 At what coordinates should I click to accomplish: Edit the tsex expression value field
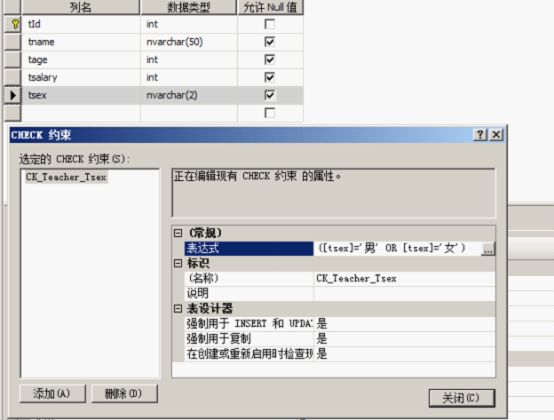pos(397,248)
